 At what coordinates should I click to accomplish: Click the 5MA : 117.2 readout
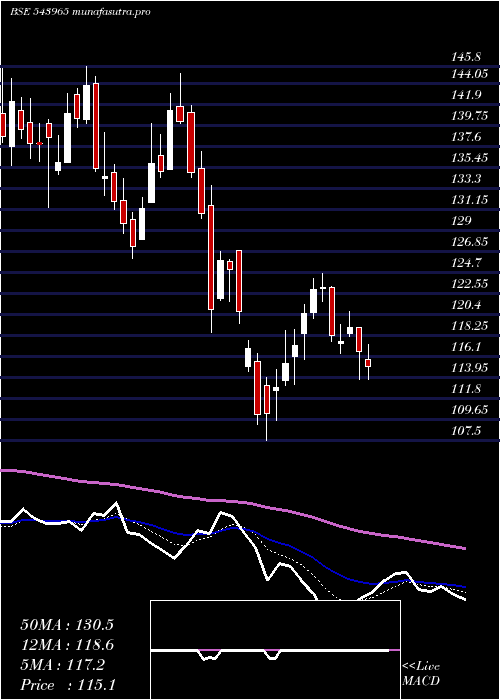click(62, 665)
